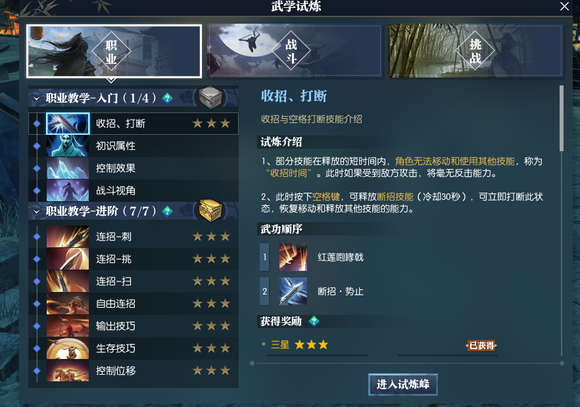
Task: Click the description panel vertical scrollbar
Action: click(562, 118)
